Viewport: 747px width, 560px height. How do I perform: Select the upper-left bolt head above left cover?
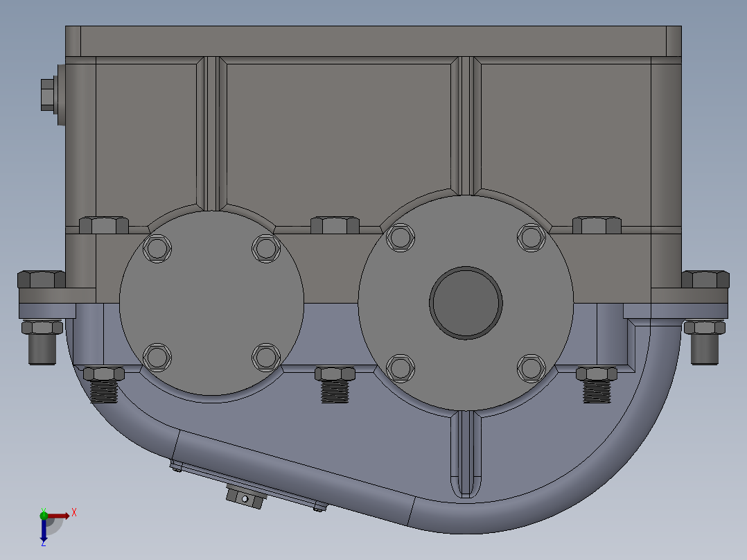[x=104, y=225]
